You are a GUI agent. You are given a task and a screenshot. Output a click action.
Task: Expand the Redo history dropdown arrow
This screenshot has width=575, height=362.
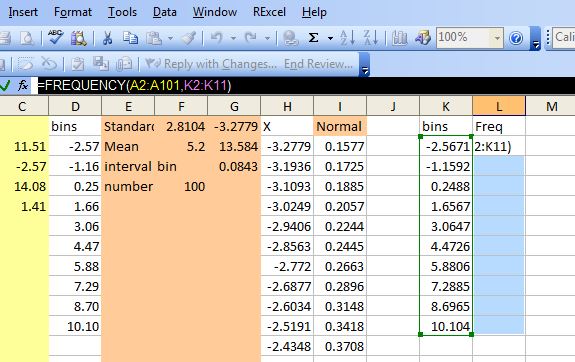click(267, 38)
